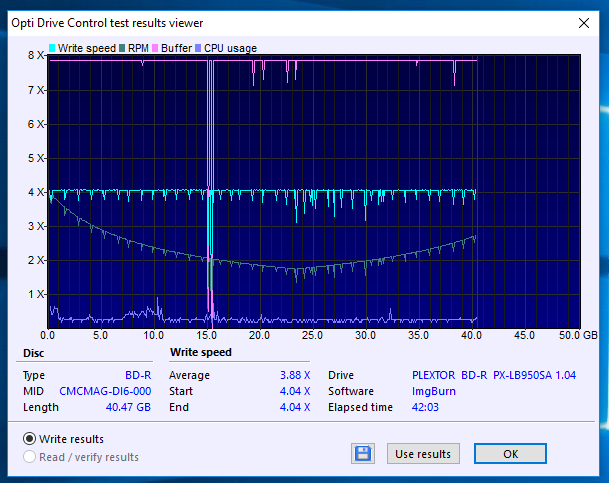This screenshot has width=609, height=483.
Task: Confirm with the OK button
Action: tap(510, 453)
